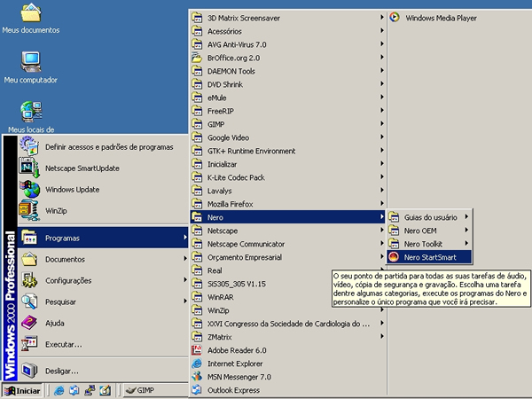
Task: Launch Nero StartSmart
Action: click(x=429, y=257)
